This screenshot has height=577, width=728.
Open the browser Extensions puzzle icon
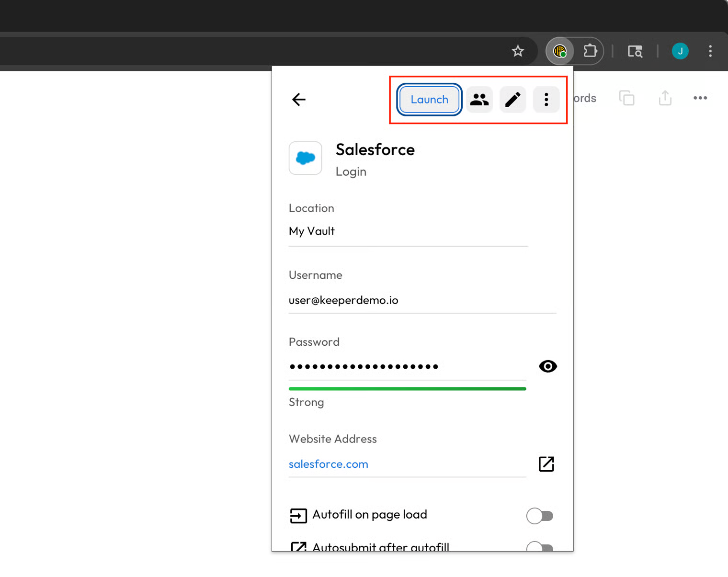590,51
